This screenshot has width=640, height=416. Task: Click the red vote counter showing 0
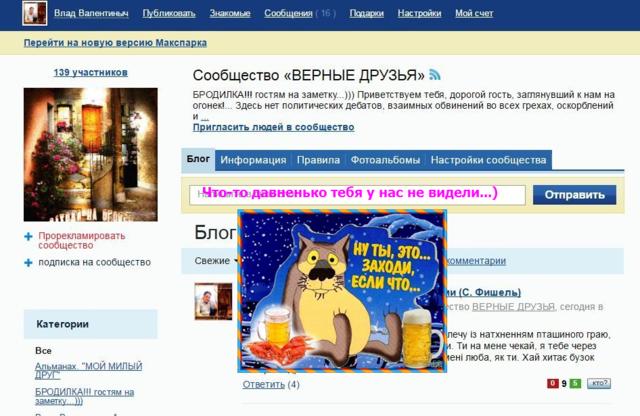pos(553,383)
